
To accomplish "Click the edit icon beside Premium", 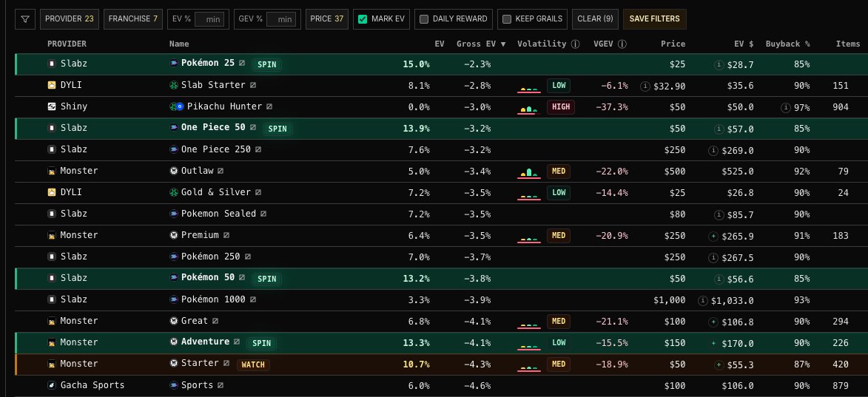I will click(x=226, y=235).
